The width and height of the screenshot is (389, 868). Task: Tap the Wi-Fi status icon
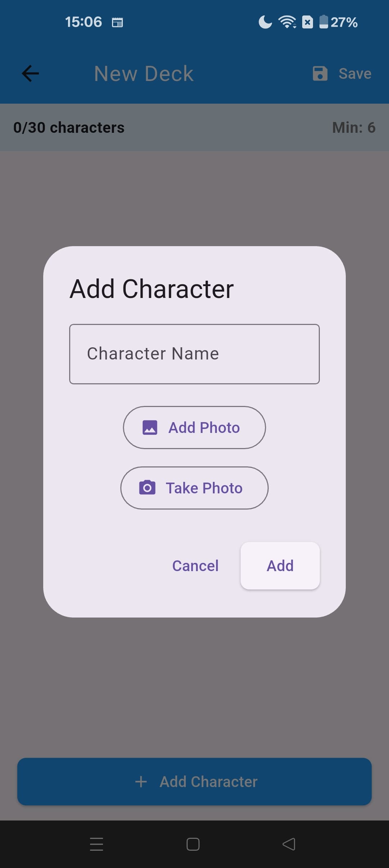click(x=287, y=22)
